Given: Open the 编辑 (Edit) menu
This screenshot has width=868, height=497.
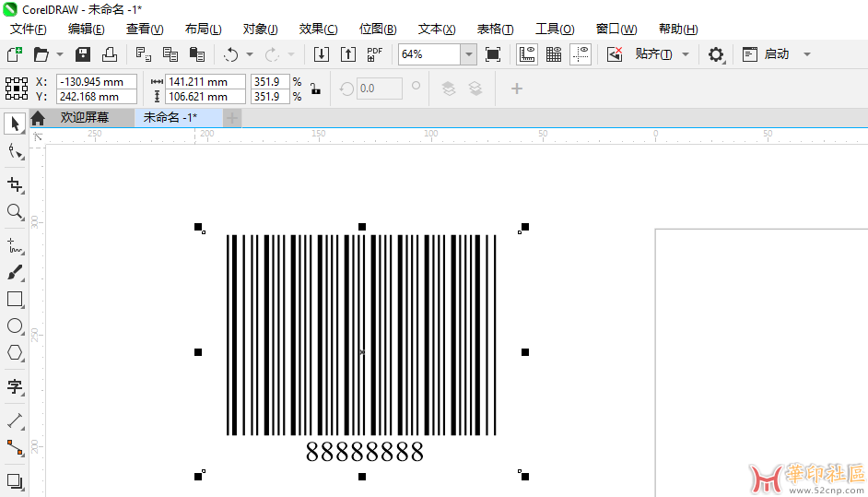Looking at the screenshot, I should (x=87, y=29).
